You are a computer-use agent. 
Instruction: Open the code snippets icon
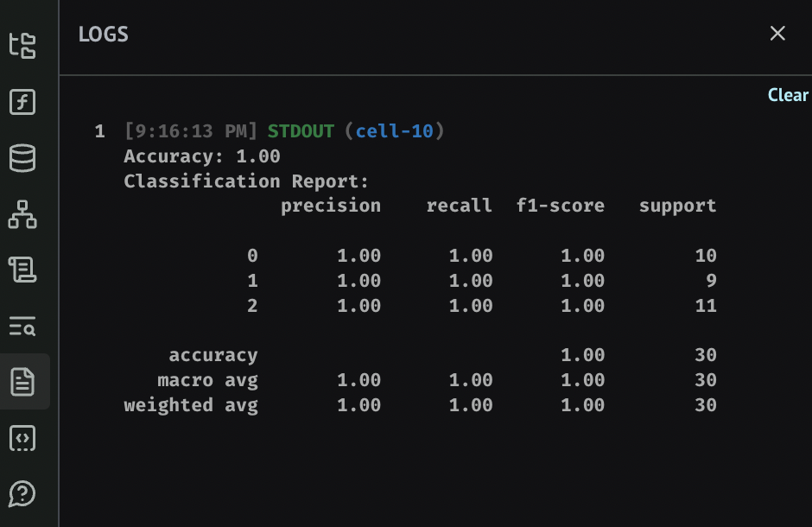[22, 439]
